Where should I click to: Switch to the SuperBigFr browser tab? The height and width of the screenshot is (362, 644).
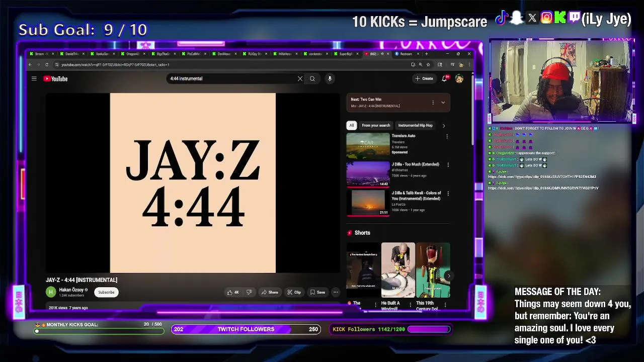click(345, 54)
